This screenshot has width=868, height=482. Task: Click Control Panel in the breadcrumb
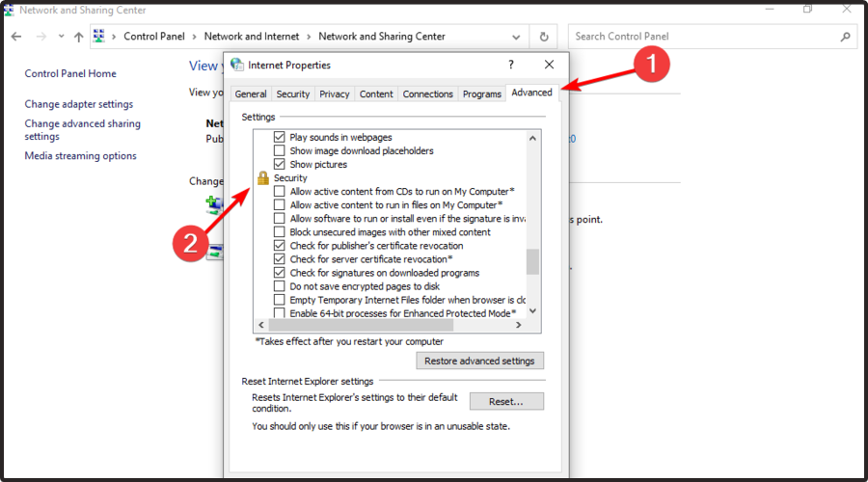click(154, 37)
